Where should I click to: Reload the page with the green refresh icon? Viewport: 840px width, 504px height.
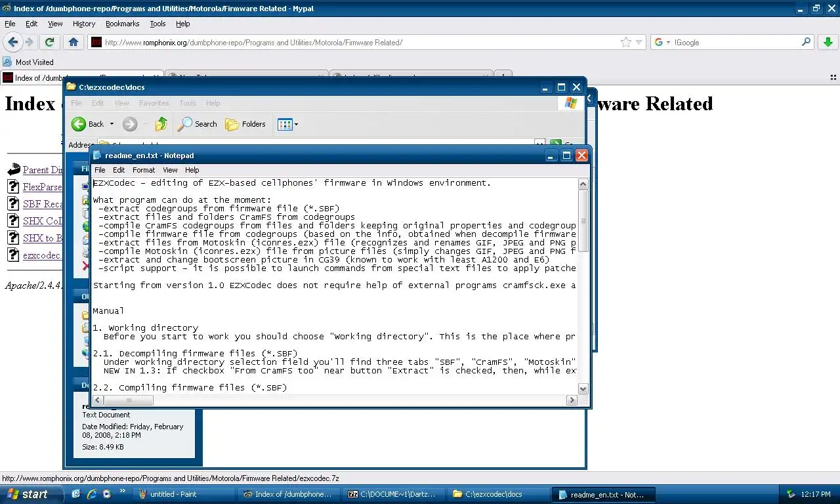click(49, 42)
